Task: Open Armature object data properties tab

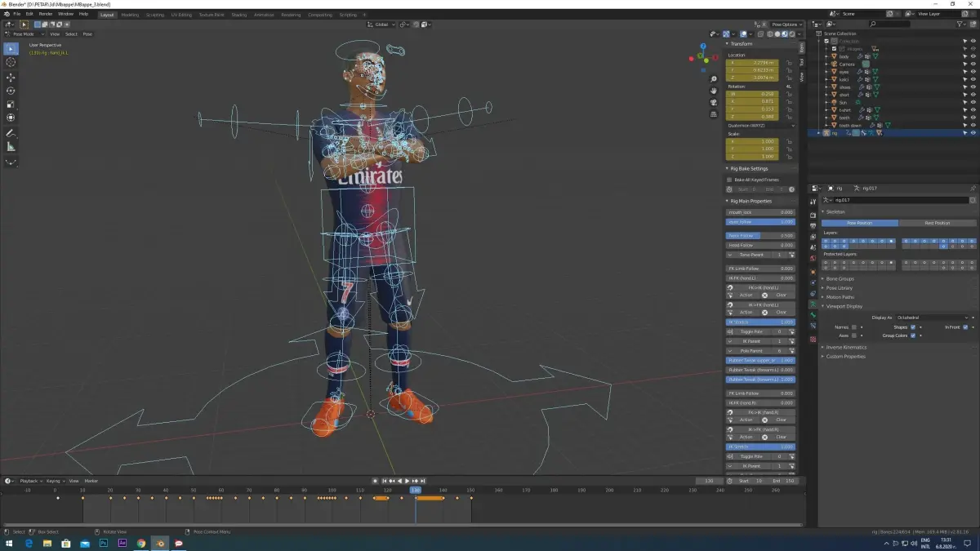Action: 813,303
